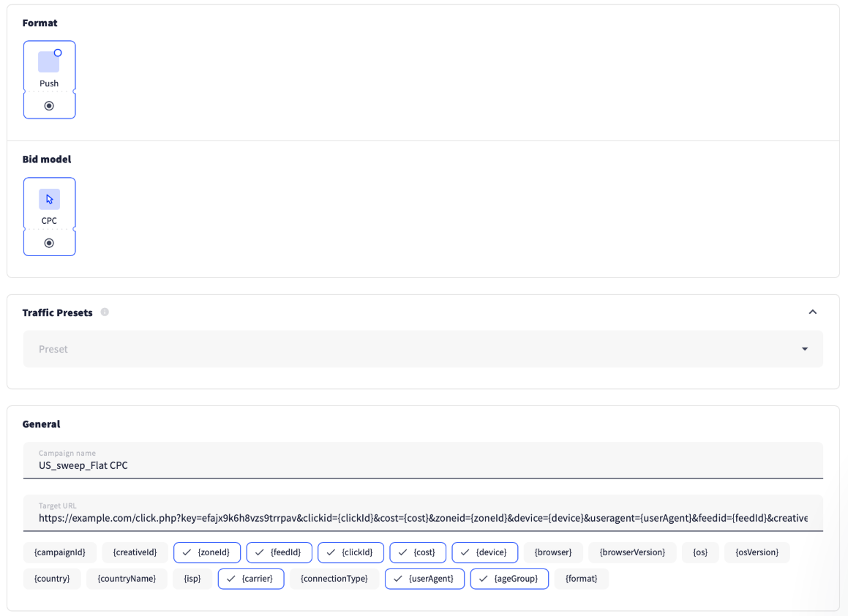Add the {campaignId} macro chip
The image size is (848, 616).
pos(60,552)
